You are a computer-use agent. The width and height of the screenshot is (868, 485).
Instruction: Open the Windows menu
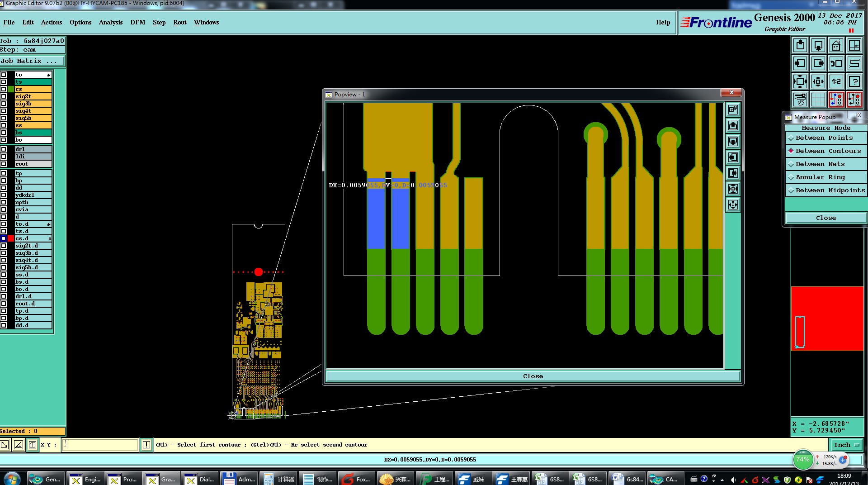click(x=207, y=22)
